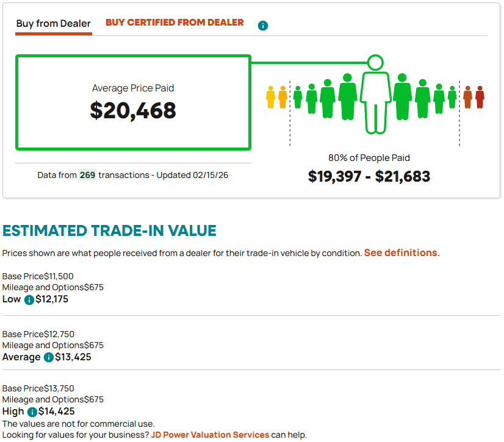
Task: Select the Buy from Dealer tab
Action: coord(54,24)
